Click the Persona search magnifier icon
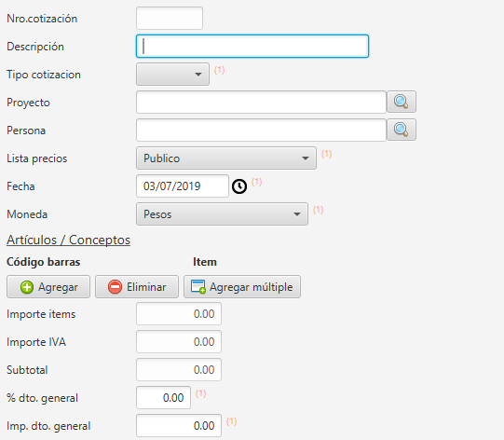The height and width of the screenshot is (440, 504). click(402, 130)
